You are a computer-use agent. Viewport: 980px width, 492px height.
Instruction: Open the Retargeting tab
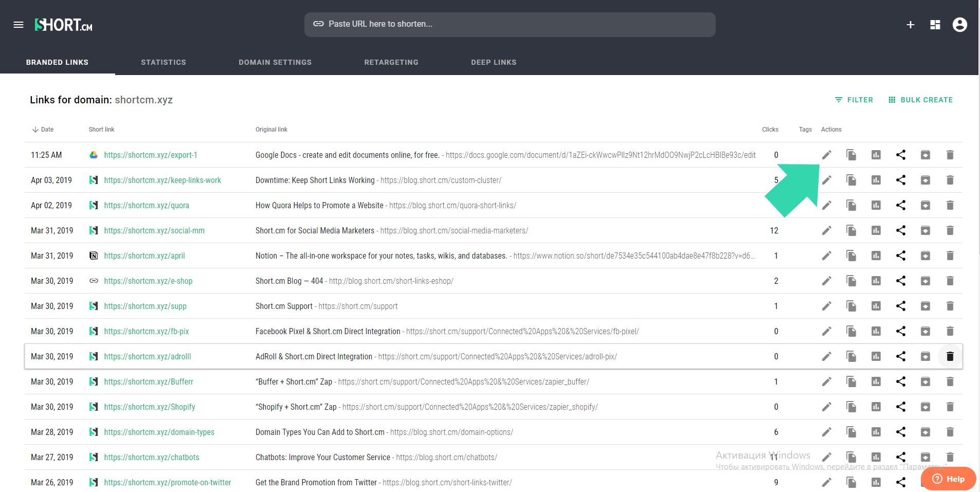391,62
